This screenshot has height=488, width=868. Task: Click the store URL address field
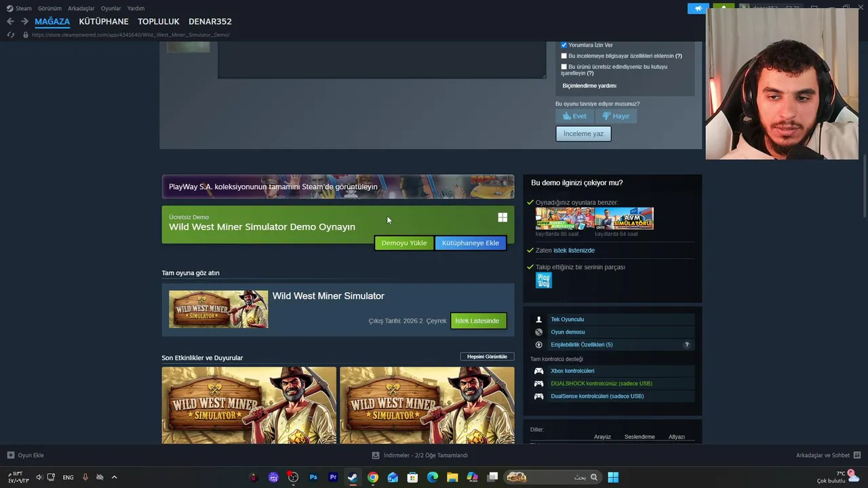click(x=130, y=35)
